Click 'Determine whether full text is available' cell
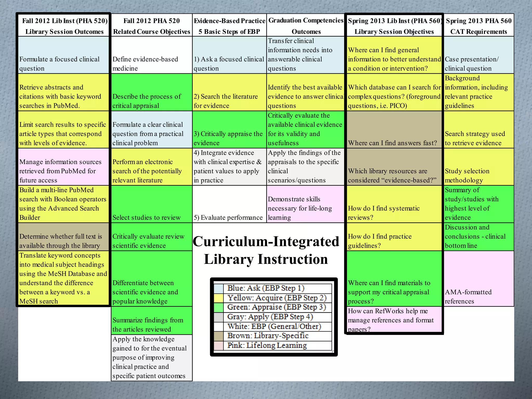 point(61,241)
